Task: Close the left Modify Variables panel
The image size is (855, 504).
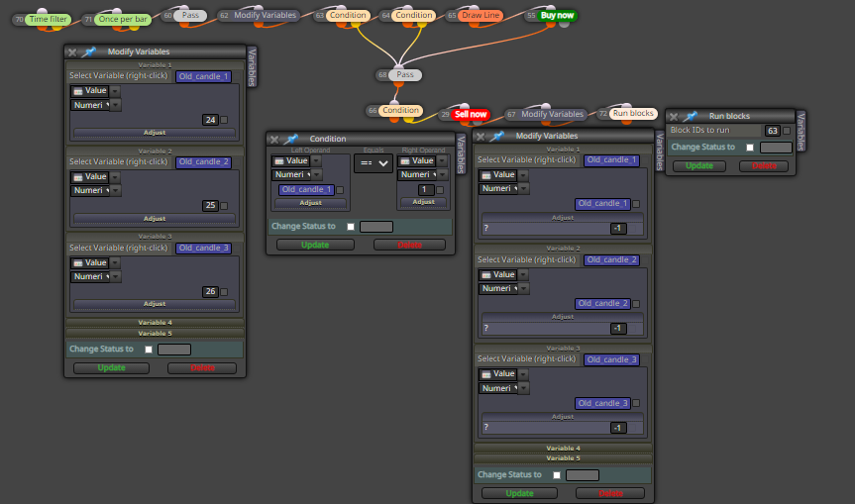Action: [72, 52]
